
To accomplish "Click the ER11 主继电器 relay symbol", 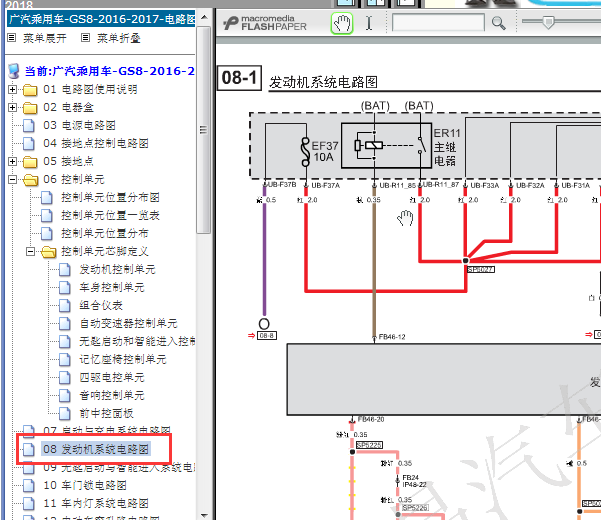I will coord(386,145).
